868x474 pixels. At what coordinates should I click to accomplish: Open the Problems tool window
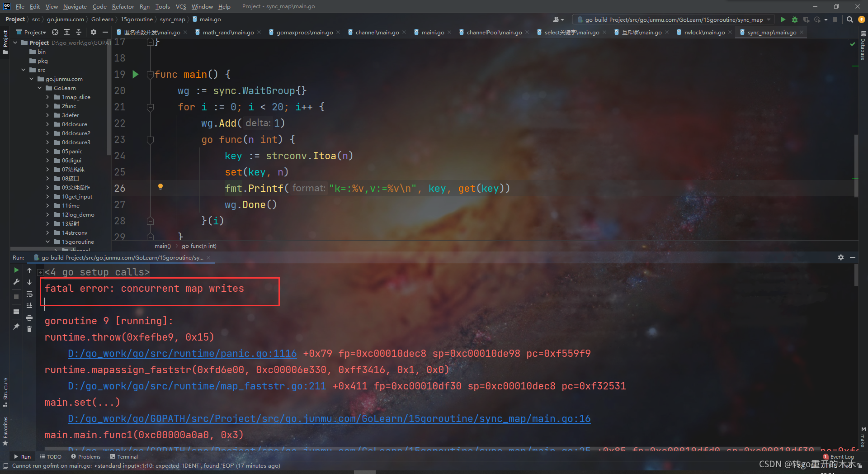tap(86, 457)
